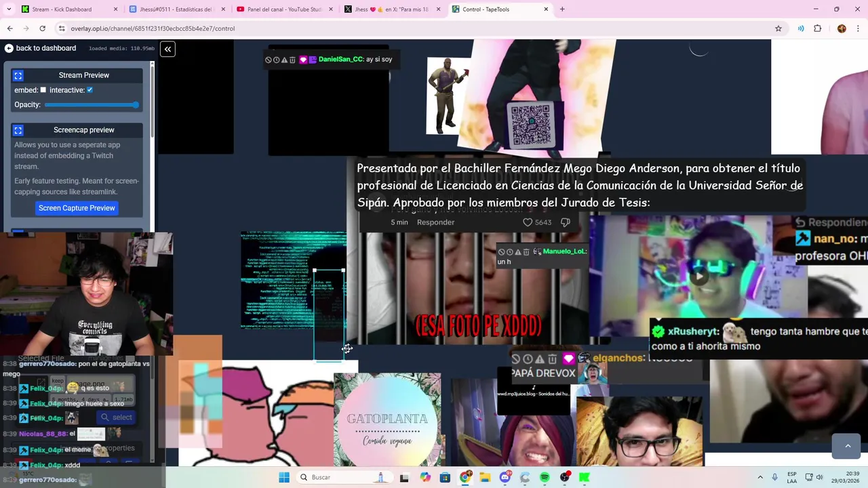Open OBS Studio from the taskbar

point(565,477)
